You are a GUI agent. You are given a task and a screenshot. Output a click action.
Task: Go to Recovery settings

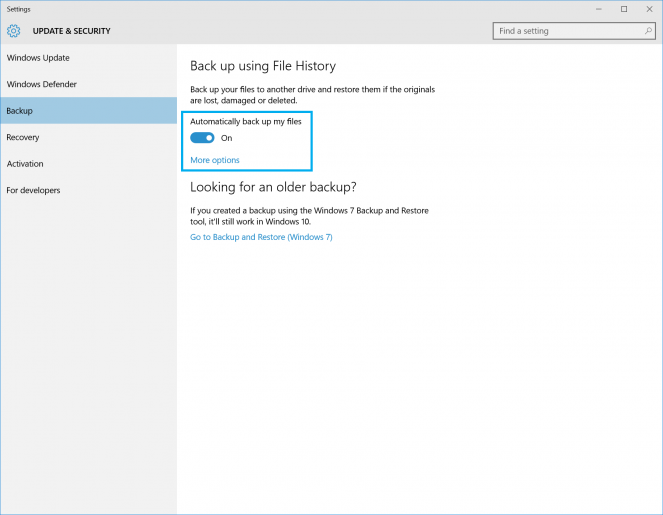click(x=88, y=137)
